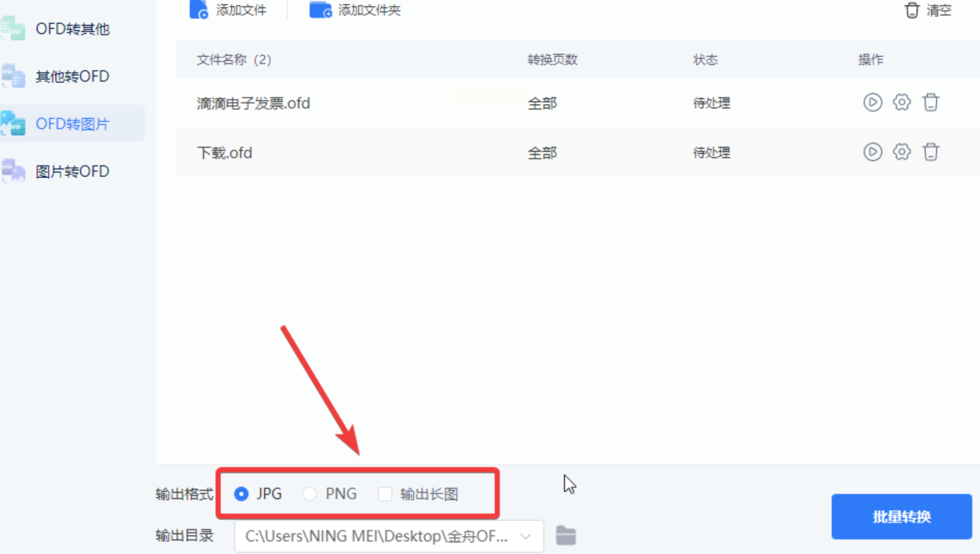Switch to 图片转OFD section
This screenshot has width=980, height=554.
72,171
